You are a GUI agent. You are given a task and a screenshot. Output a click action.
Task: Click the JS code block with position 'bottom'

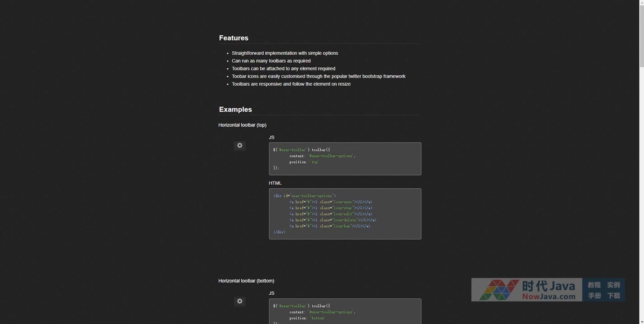click(345, 311)
